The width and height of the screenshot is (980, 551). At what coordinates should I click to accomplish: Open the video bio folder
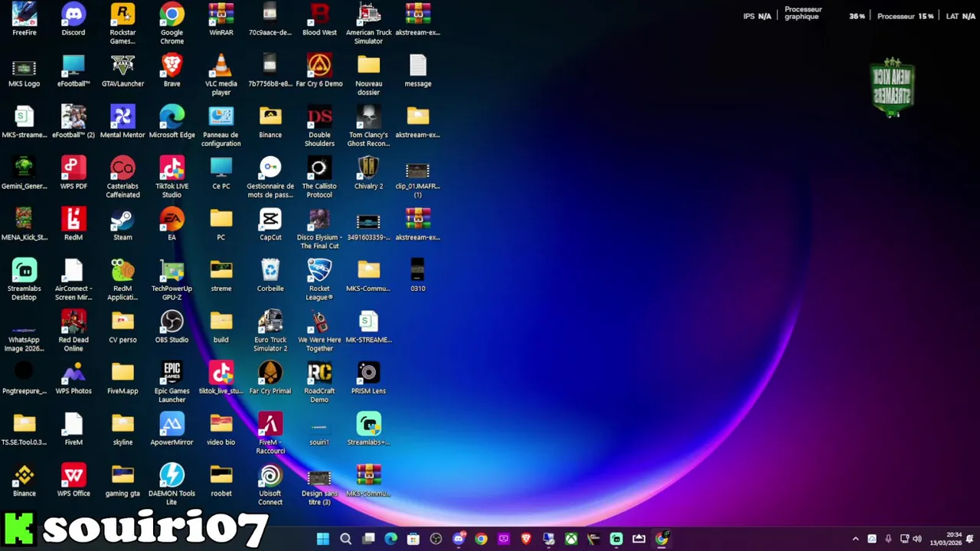click(x=221, y=429)
